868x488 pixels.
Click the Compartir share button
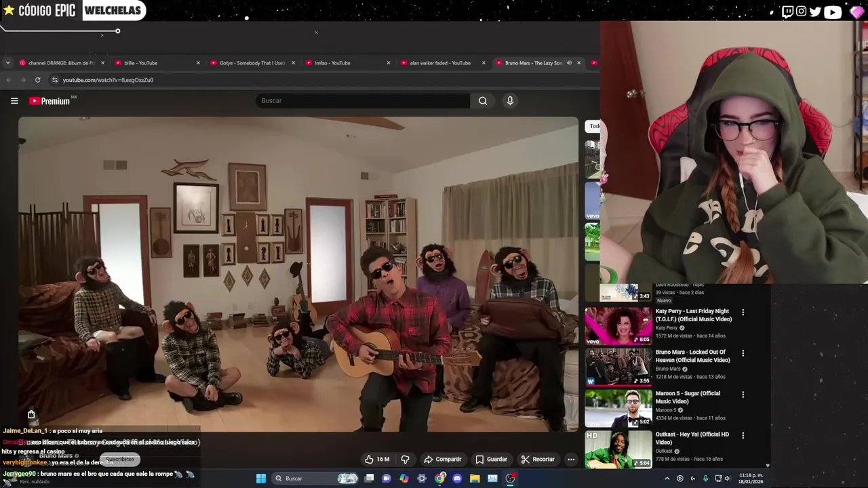442,459
